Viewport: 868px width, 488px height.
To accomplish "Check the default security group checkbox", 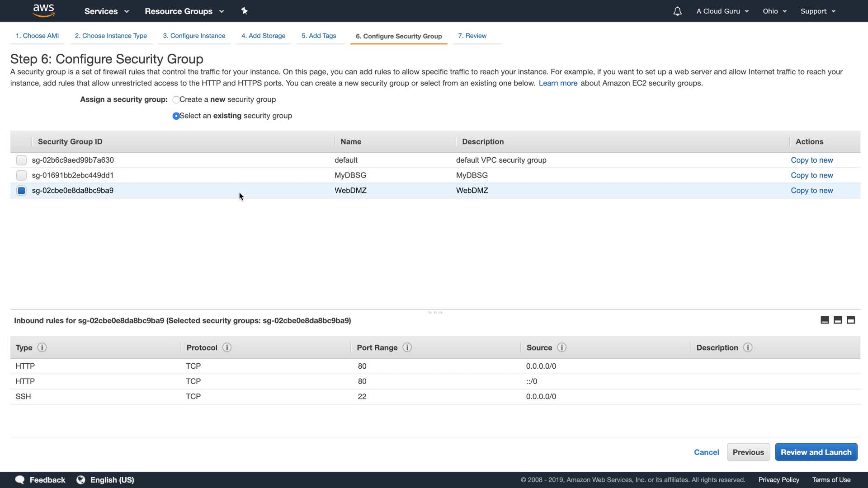I will pyautogui.click(x=21, y=160).
